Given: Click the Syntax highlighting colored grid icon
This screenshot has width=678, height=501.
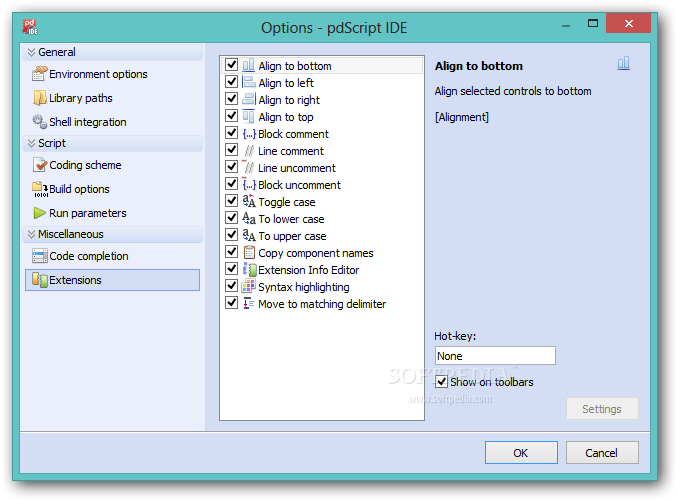Looking at the screenshot, I should tap(249, 286).
